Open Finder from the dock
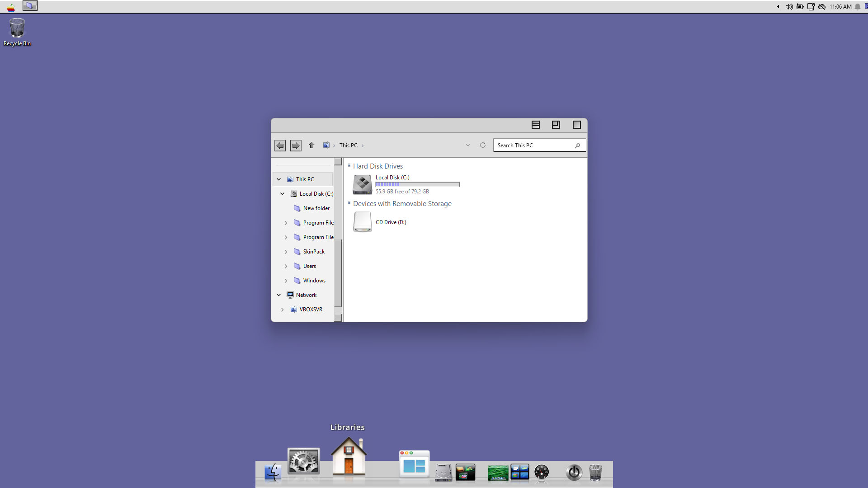The height and width of the screenshot is (488, 868). 273,473
